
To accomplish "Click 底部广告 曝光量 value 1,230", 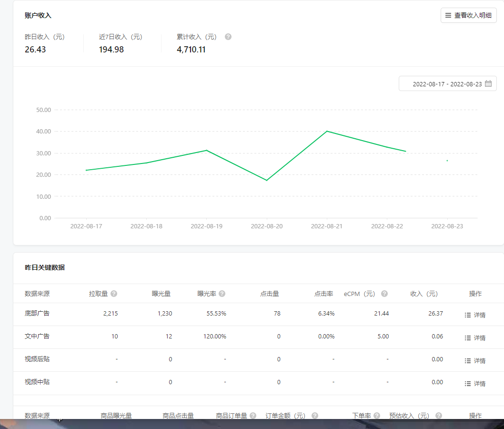I will 164,313.
